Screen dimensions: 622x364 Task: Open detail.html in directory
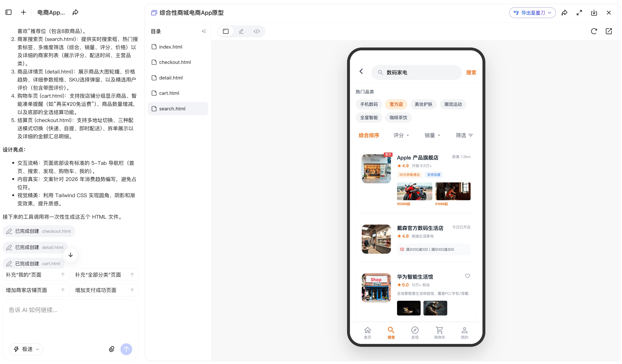click(x=178, y=78)
